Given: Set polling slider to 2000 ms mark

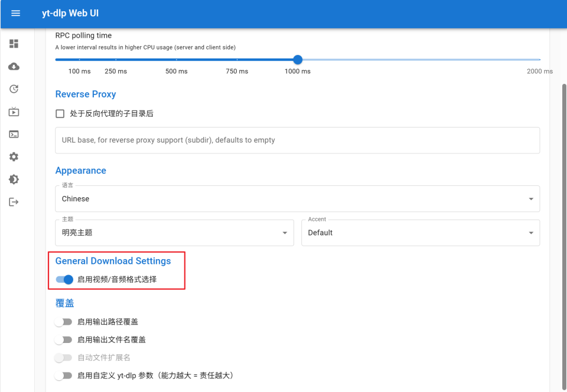Looking at the screenshot, I should (539, 60).
